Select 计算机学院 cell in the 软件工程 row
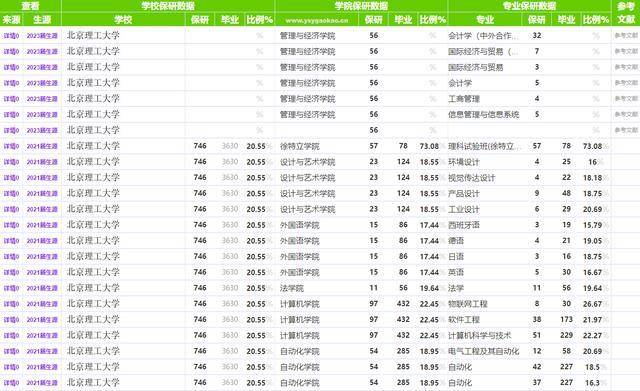Viewport: 640px width, 391px height. pyautogui.click(x=300, y=320)
